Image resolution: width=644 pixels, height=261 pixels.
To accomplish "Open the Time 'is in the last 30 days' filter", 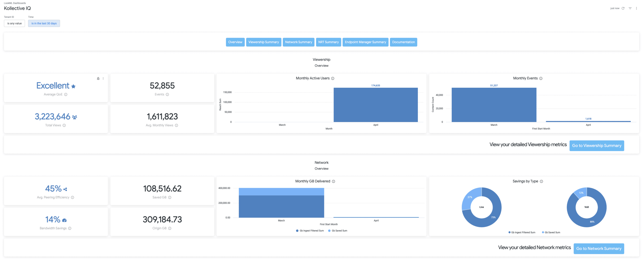I will coord(44,23).
